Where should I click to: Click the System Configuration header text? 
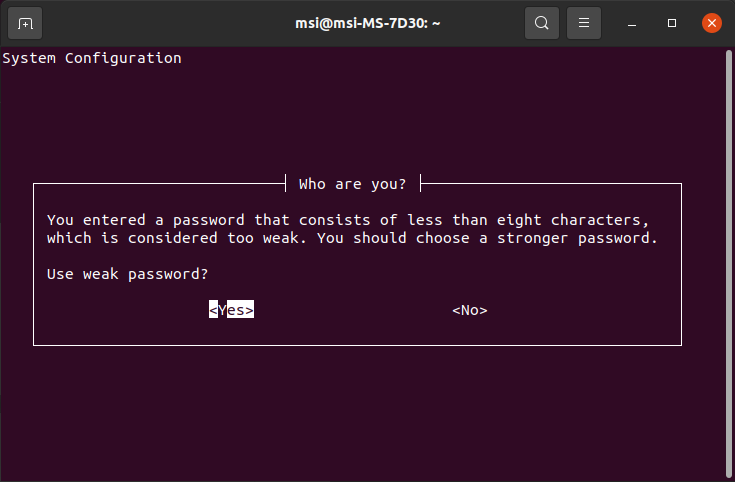(92, 58)
